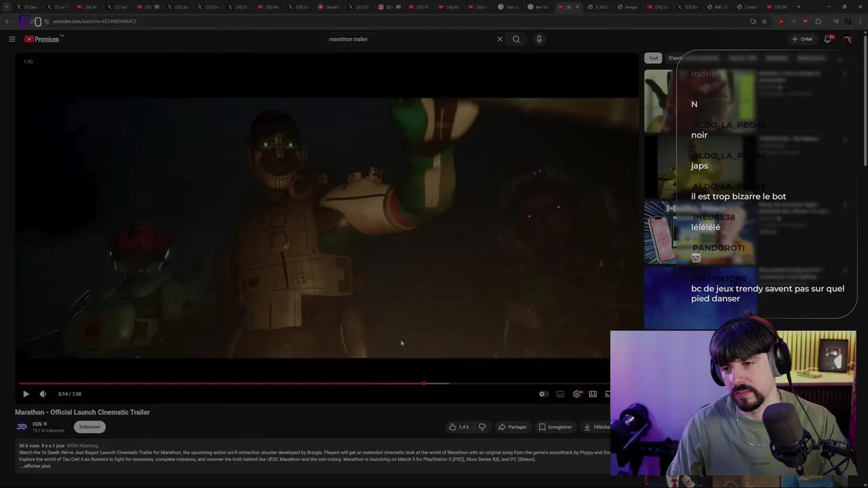
Task: Go back in the browser
Action: (7, 21)
